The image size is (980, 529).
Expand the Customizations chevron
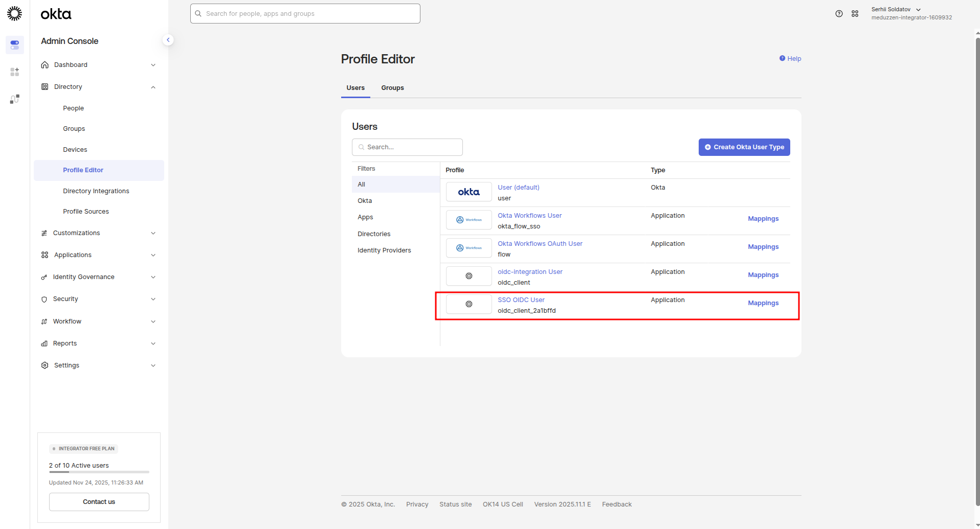153,233
